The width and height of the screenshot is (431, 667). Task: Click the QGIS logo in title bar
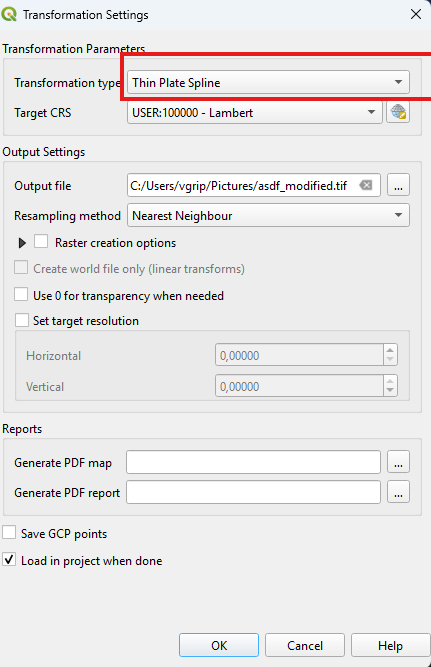tap(9, 14)
